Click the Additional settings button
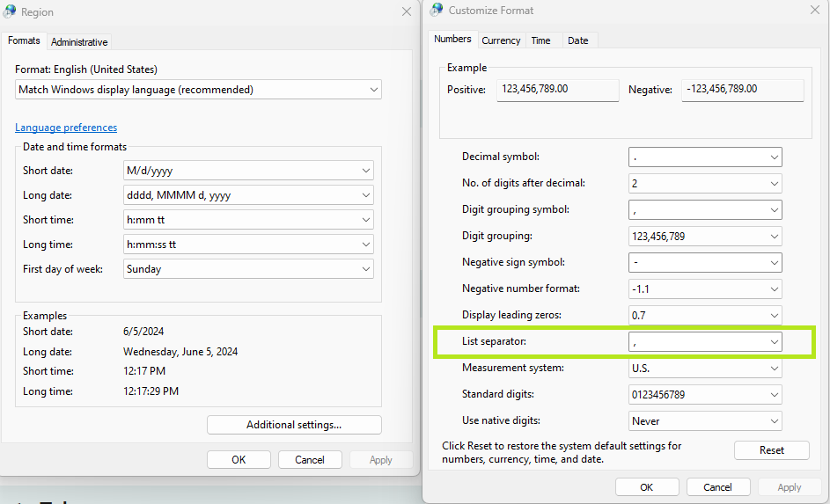The height and width of the screenshot is (504, 830). 294,425
